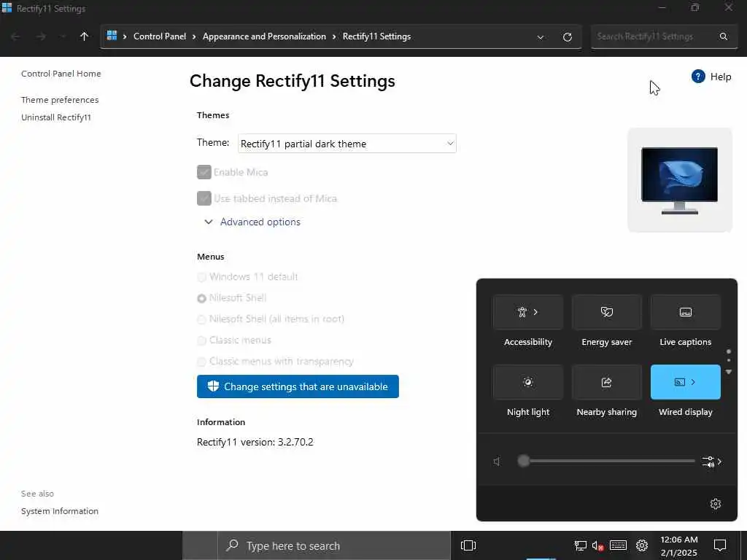Adjust the volume slider in quick settings

(x=605, y=461)
